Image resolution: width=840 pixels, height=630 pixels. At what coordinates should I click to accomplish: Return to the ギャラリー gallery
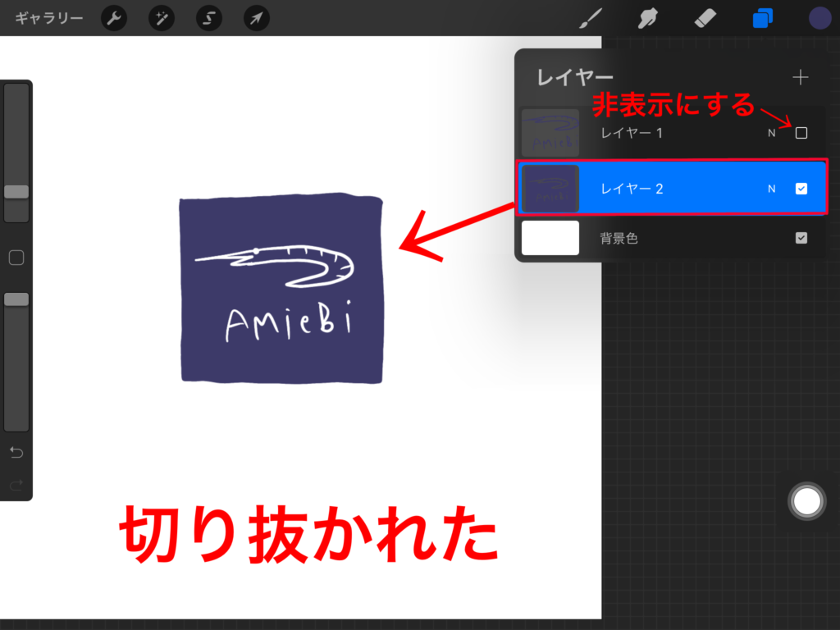coord(48,18)
